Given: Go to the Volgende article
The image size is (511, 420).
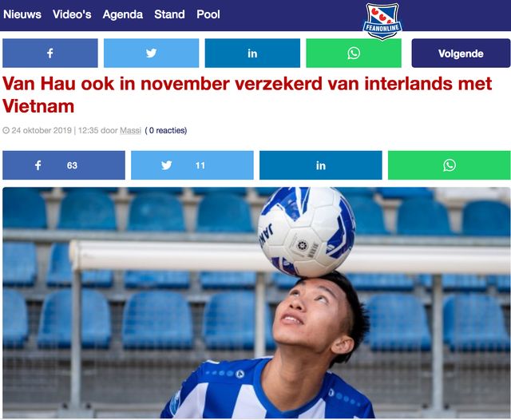Looking at the screenshot, I should click(x=461, y=53).
